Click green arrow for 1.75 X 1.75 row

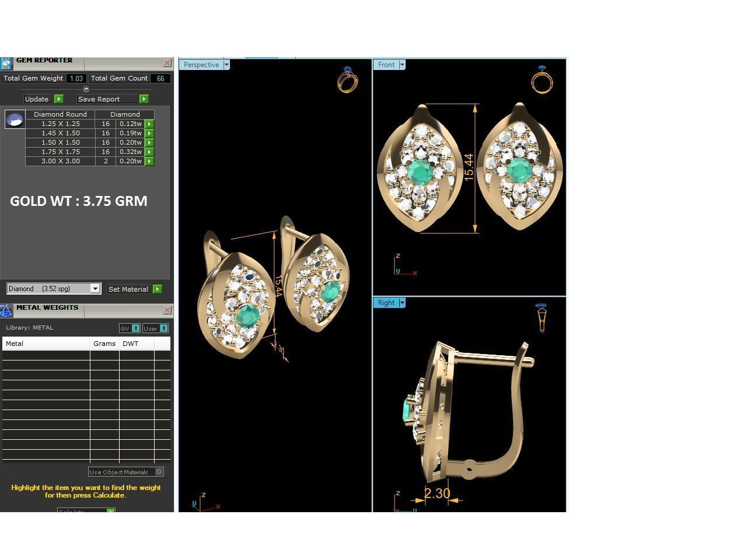pos(149,152)
